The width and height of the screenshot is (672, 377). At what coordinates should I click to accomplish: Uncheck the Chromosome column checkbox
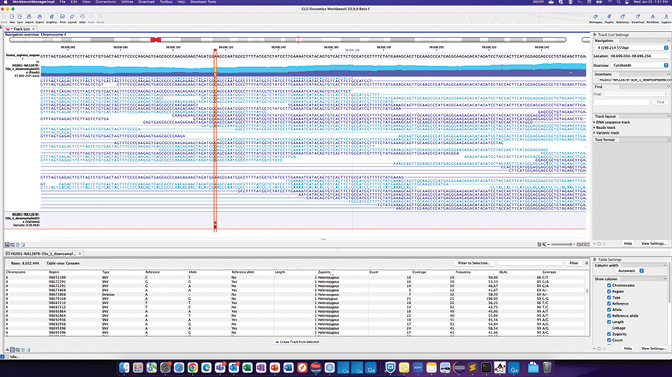point(609,285)
